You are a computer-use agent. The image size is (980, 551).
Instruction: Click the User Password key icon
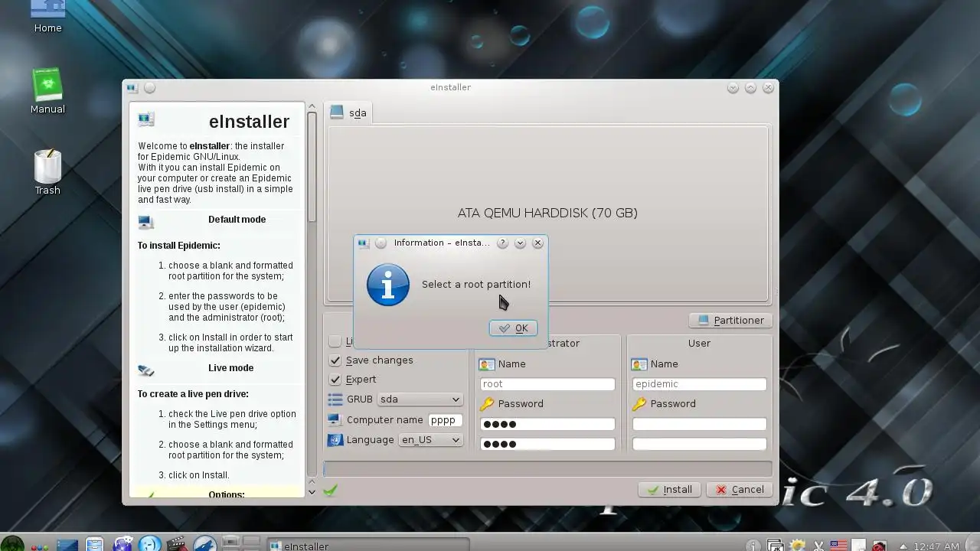tap(639, 404)
